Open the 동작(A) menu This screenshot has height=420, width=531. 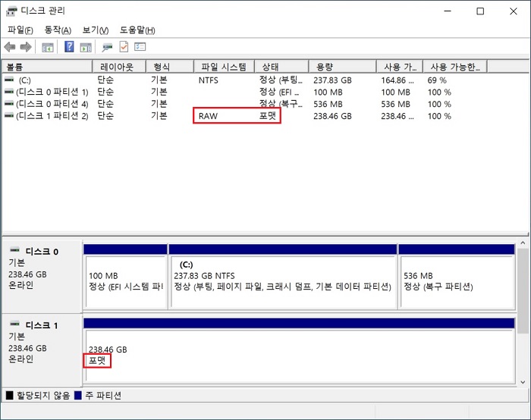(x=58, y=30)
